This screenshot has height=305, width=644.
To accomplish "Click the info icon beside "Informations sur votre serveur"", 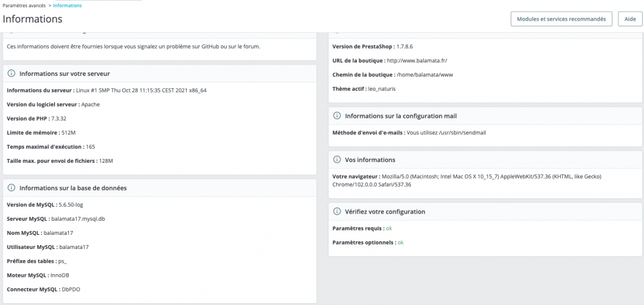I will click(x=11, y=74).
